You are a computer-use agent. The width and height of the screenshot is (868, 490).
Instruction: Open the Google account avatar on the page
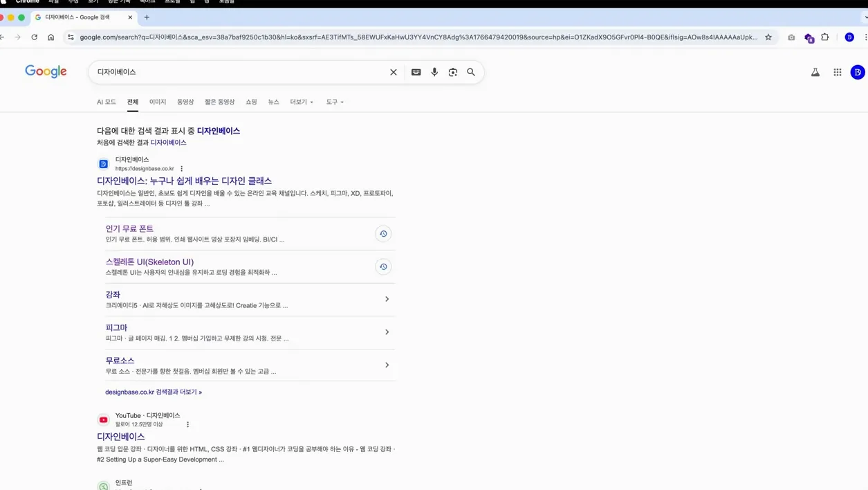tap(858, 72)
